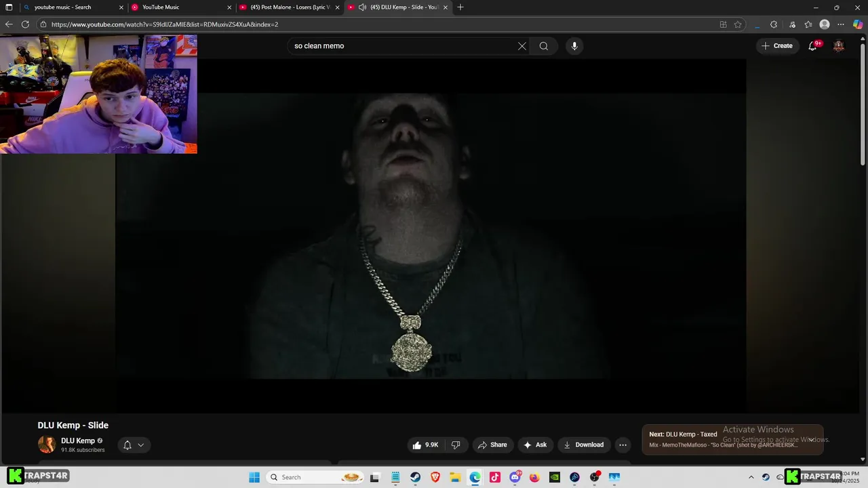Open OBS Studio from the taskbar
Image resolution: width=868 pixels, height=488 pixels.
[594, 477]
